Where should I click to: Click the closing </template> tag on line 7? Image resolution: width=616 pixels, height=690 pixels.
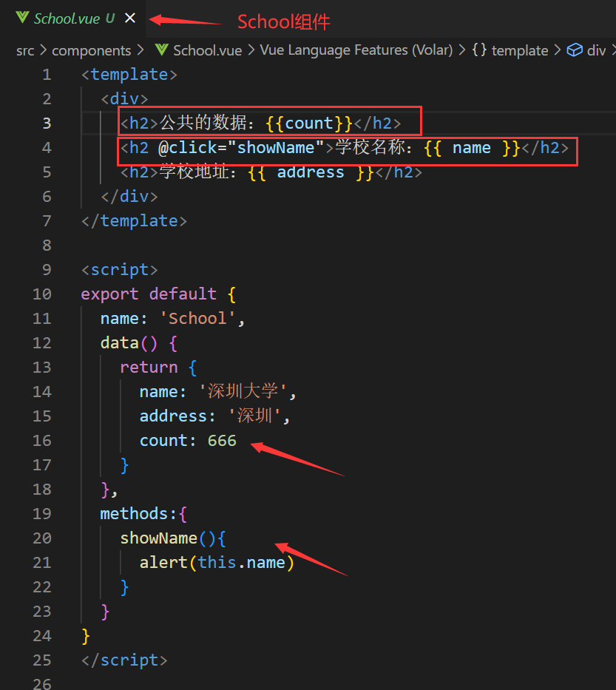tap(134, 221)
